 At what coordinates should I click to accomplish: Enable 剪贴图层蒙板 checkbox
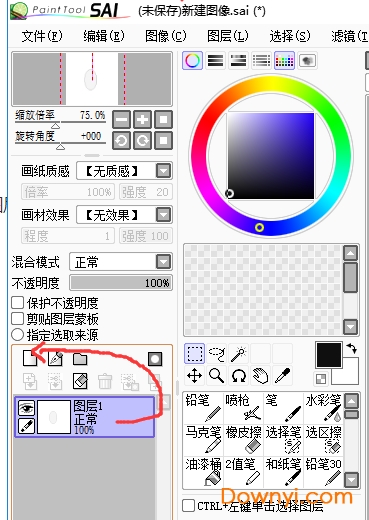tap(17, 319)
